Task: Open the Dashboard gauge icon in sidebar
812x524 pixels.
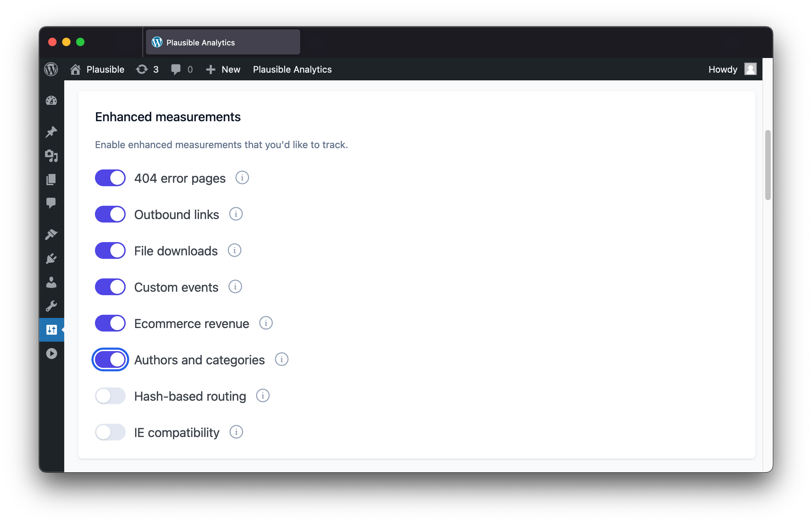Action: click(x=51, y=101)
